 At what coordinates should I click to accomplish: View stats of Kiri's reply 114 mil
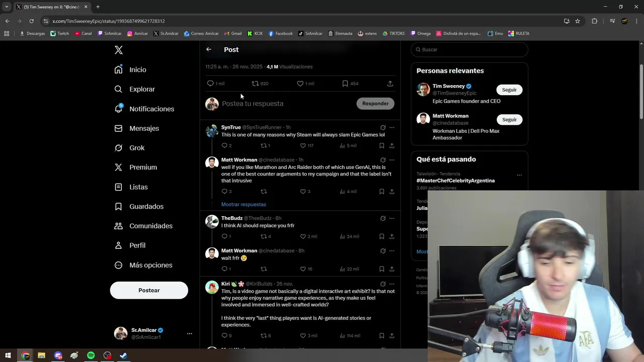[350, 335]
